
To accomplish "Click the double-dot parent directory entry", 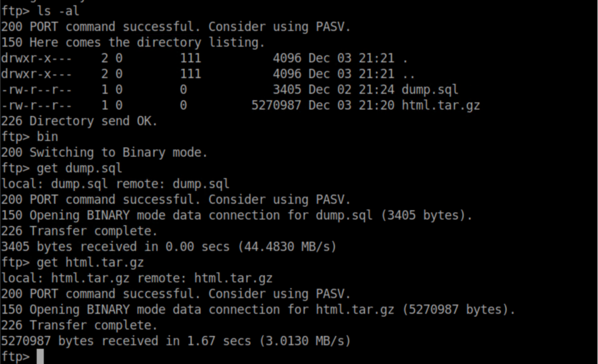I will click(408, 75).
